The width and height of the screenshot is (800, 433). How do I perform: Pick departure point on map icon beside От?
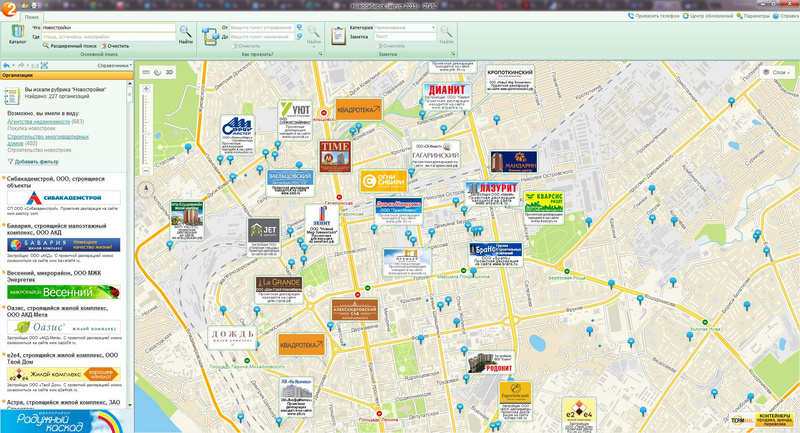click(x=299, y=28)
